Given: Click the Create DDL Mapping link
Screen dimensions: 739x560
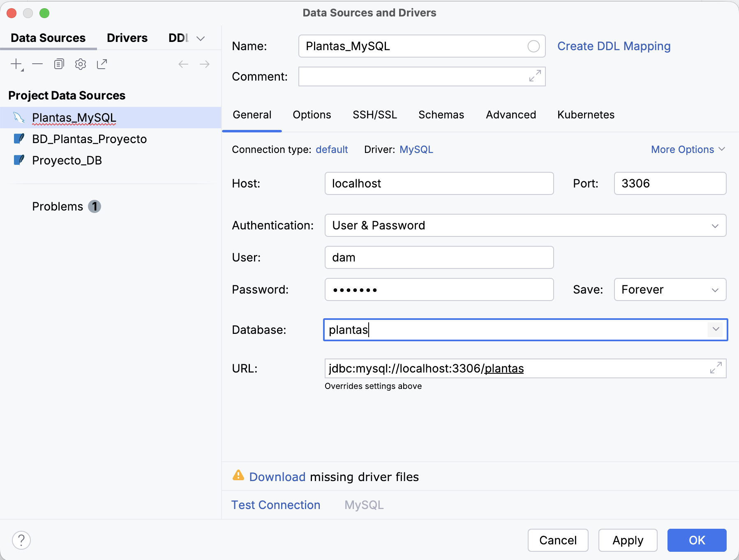Looking at the screenshot, I should pyautogui.click(x=614, y=46).
